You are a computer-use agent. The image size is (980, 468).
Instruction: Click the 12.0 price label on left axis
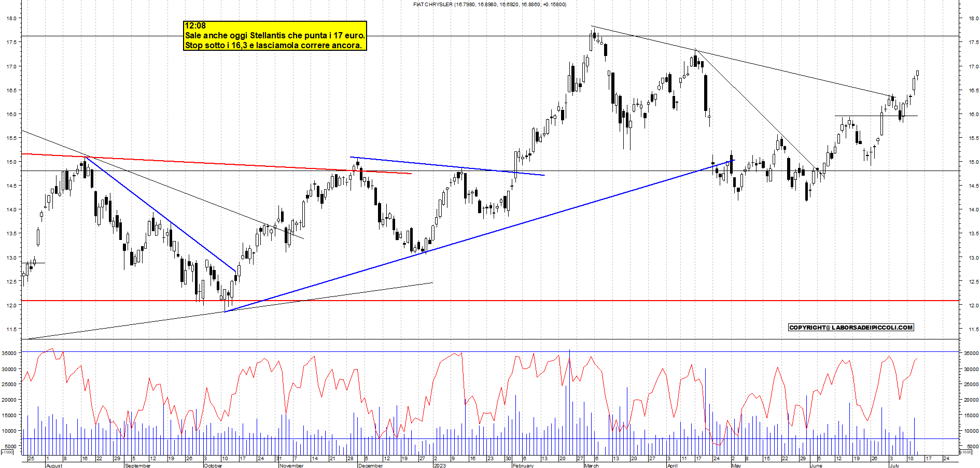coord(11,305)
